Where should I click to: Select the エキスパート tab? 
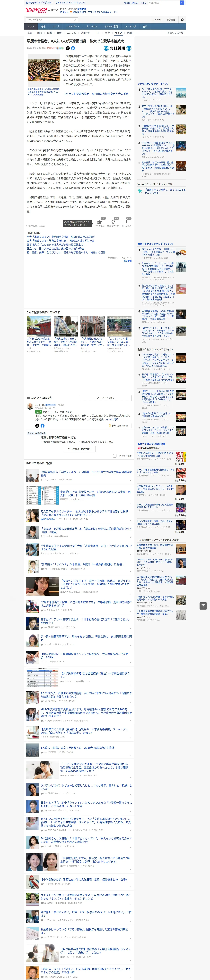(72, 27)
